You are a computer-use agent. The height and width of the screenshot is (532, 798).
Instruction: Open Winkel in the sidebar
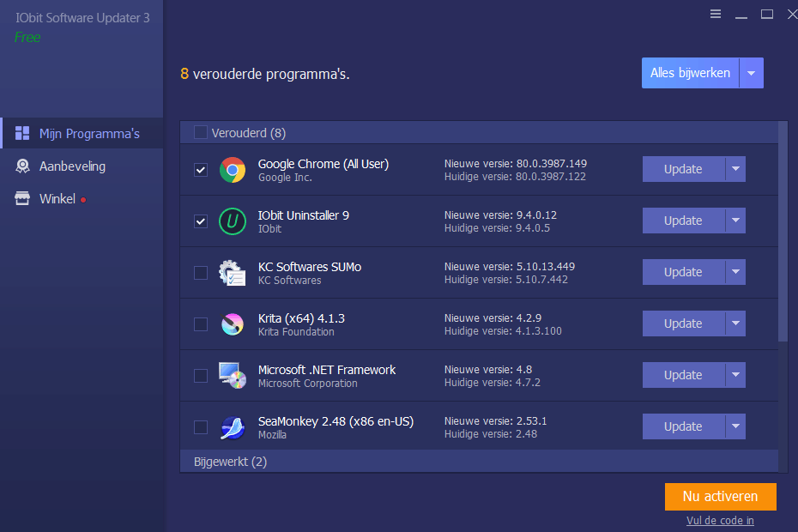[x=82, y=198]
